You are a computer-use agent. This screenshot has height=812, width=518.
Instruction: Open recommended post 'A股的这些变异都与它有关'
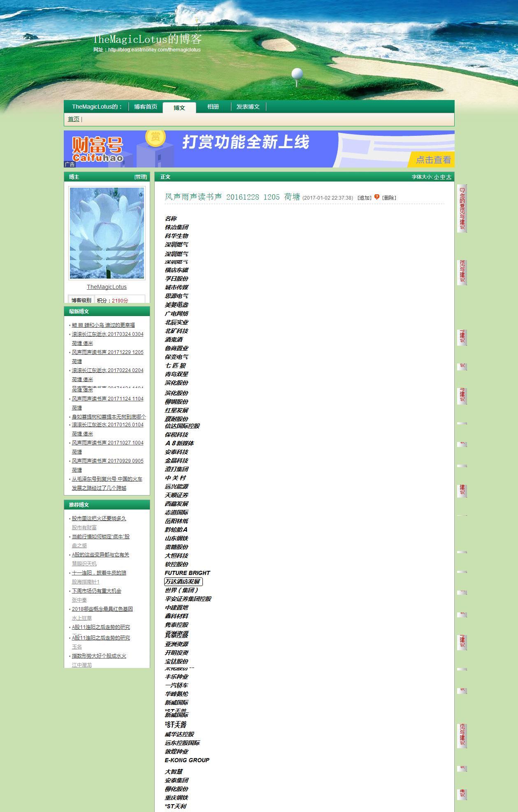(x=100, y=555)
